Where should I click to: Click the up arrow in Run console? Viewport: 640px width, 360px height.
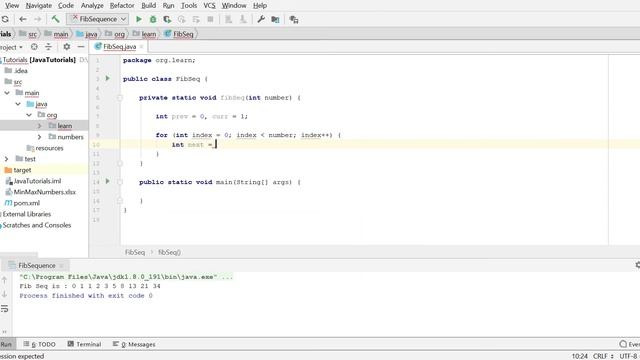click(4, 280)
